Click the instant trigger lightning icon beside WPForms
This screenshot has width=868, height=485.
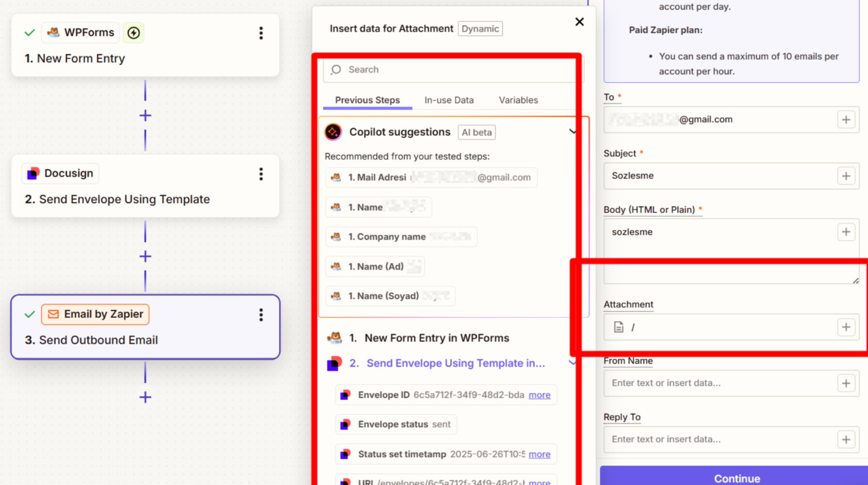point(134,33)
